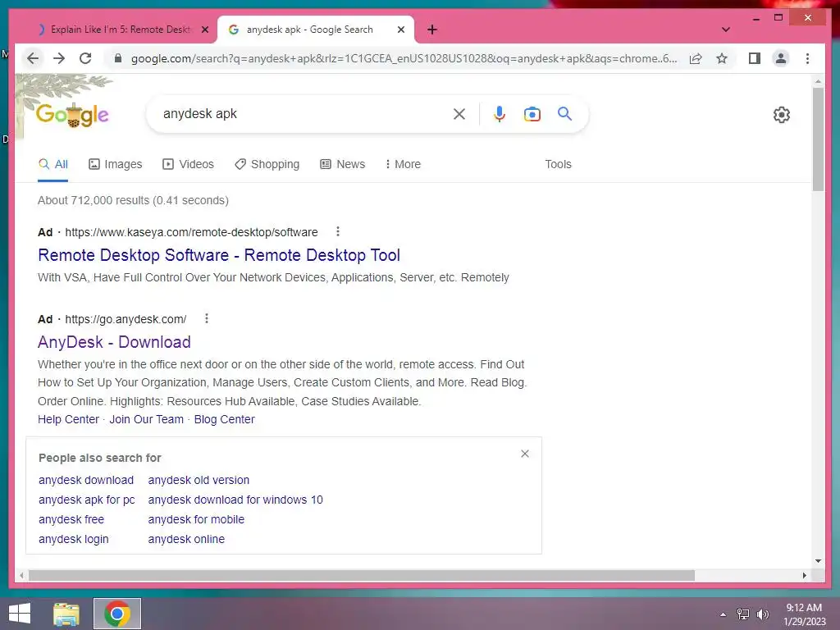Click the About 712,000 results text
Image resolution: width=840 pixels, height=630 pixels.
point(133,200)
